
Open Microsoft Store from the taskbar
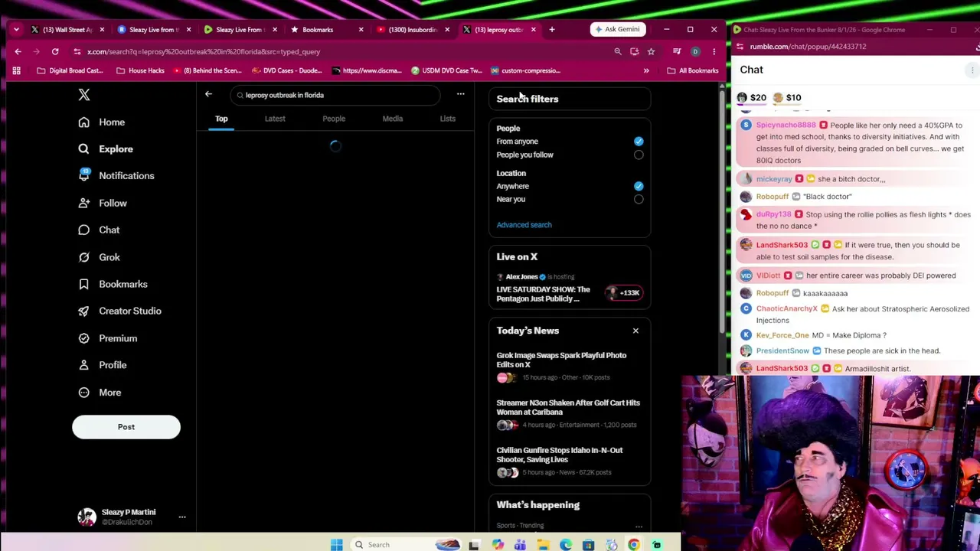pos(588,545)
